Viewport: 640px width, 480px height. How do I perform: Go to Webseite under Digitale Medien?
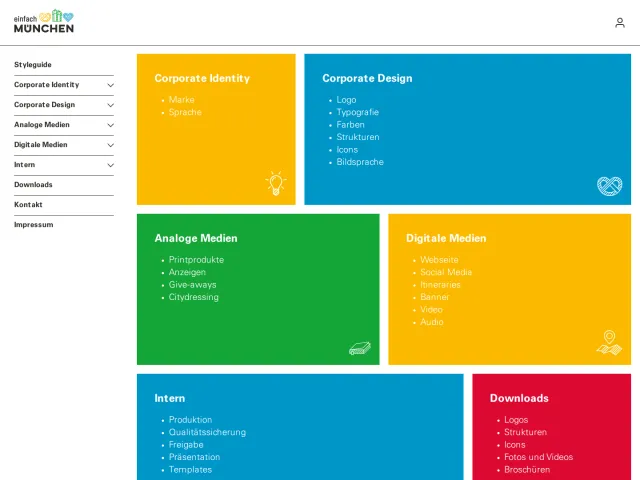pyautogui.click(x=439, y=260)
